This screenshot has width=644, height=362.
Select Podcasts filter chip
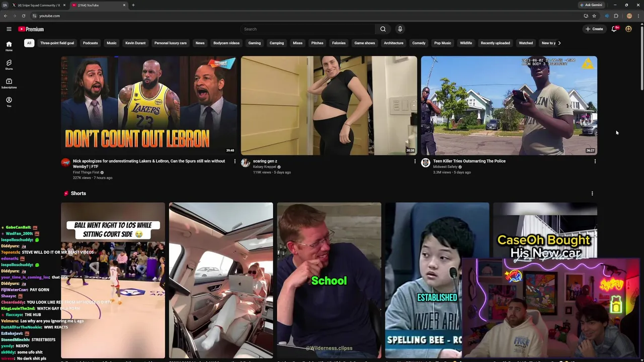(x=91, y=43)
